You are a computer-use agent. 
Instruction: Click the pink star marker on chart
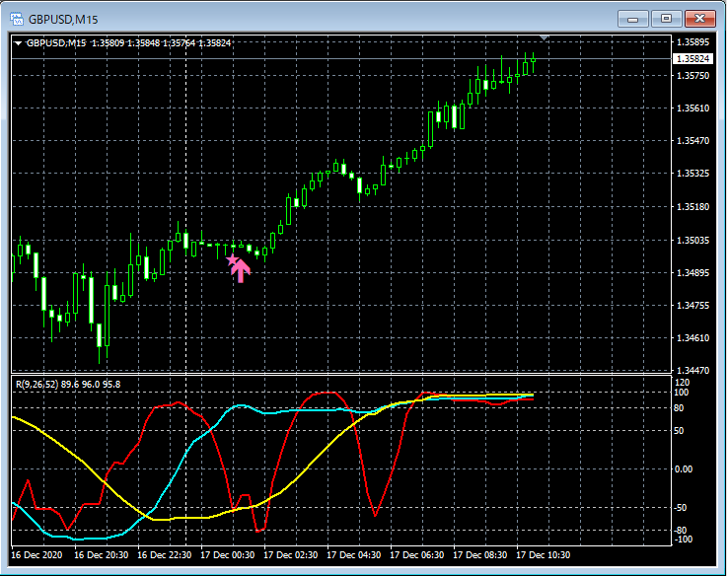[x=233, y=260]
